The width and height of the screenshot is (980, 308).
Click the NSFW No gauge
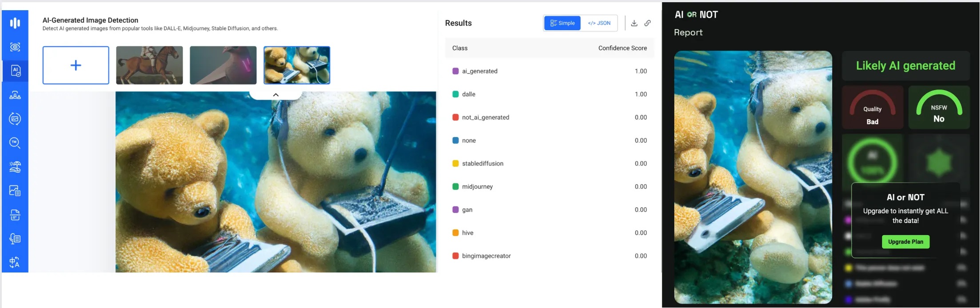pyautogui.click(x=939, y=108)
